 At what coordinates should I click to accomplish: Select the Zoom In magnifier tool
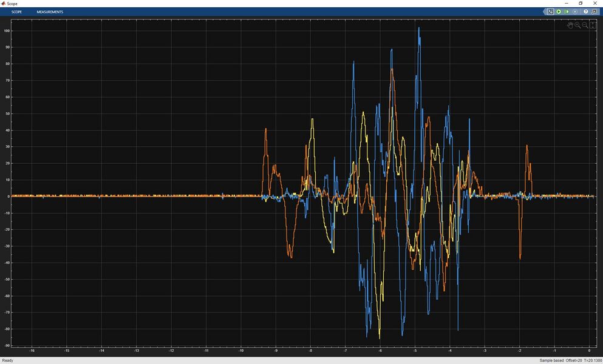(x=577, y=25)
